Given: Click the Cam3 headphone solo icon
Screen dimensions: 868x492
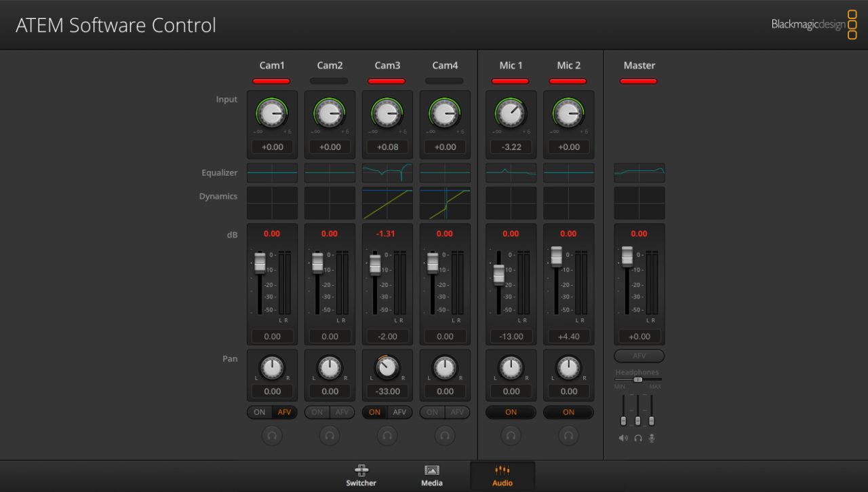Looking at the screenshot, I should click(387, 436).
